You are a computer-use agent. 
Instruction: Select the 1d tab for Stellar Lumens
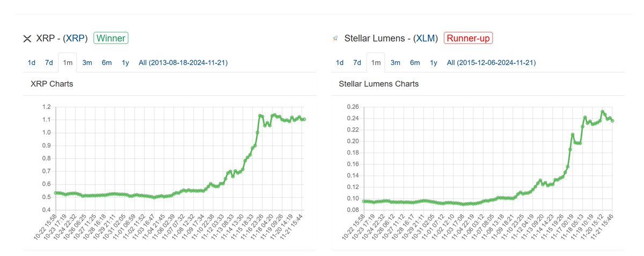tap(340, 63)
